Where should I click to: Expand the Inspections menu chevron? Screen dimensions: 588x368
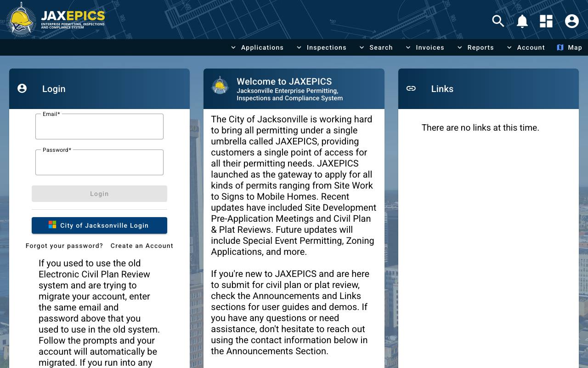click(299, 47)
